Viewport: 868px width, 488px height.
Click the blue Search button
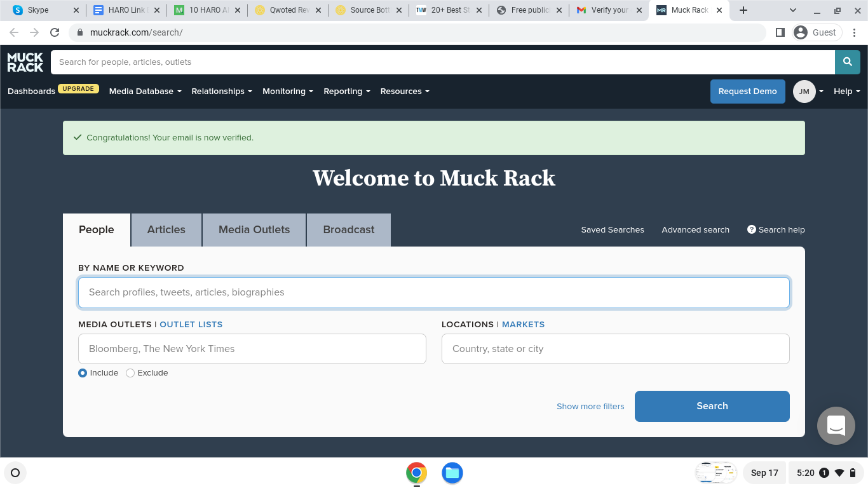[x=712, y=406]
